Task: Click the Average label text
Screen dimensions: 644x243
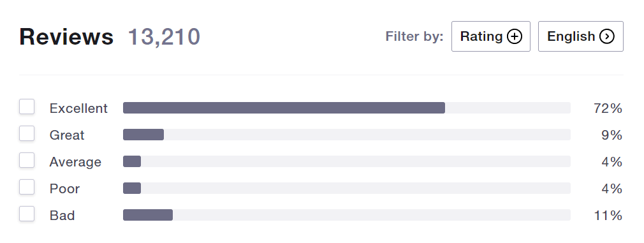Action: 75,162
